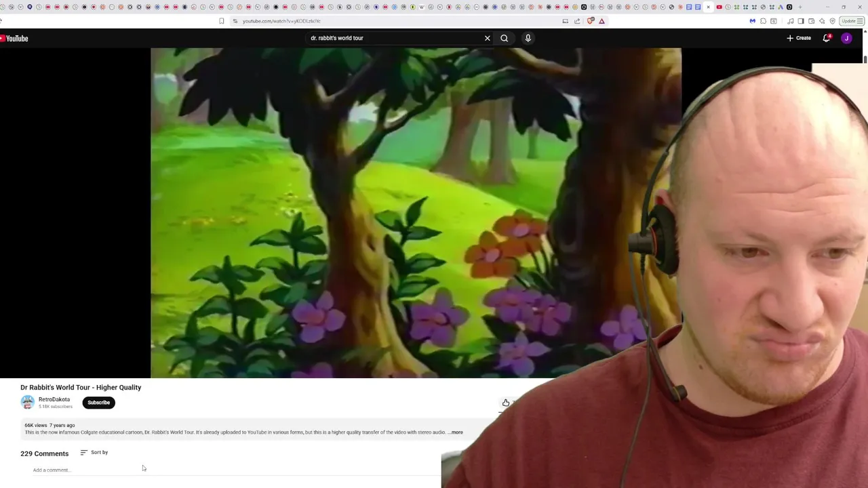Viewport: 868px width, 488px height.
Task: Open the Leo AI sparkle icon
Action: [822, 21]
